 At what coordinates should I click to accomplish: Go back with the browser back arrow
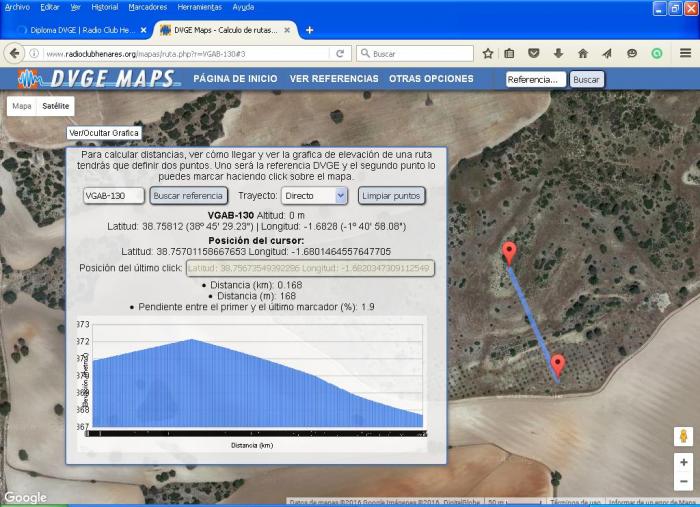14,54
